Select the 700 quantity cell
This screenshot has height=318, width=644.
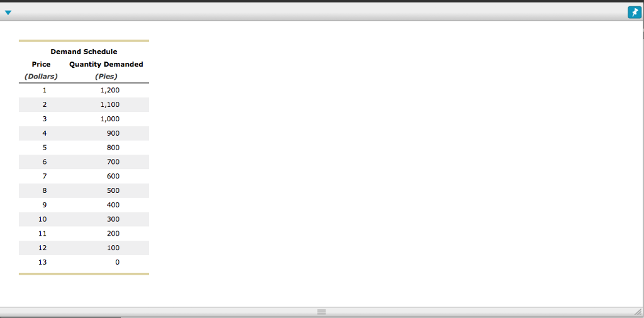tap(113, 162)
